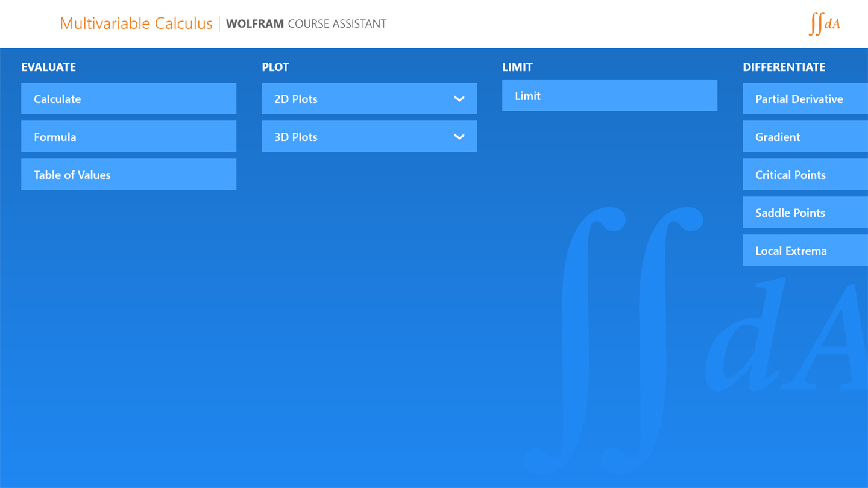Image resolution: width=868 pixels, height=488 pixels.
Task: Open the Gradient tool
Action: click(805, 137)
